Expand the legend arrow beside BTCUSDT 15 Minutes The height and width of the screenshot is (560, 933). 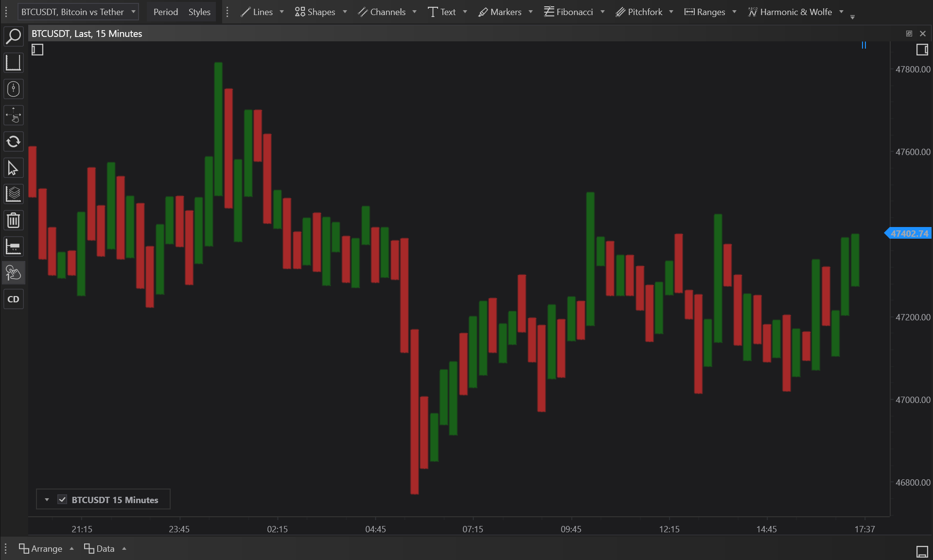47,500
